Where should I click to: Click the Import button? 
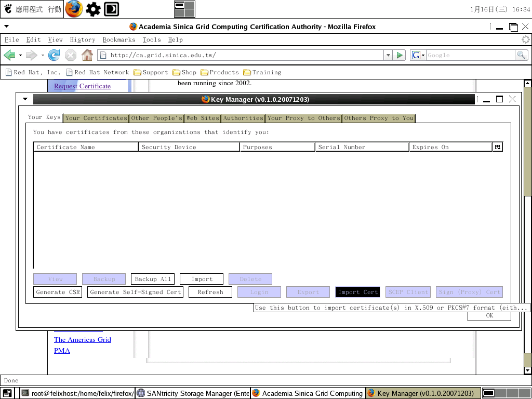202,279
